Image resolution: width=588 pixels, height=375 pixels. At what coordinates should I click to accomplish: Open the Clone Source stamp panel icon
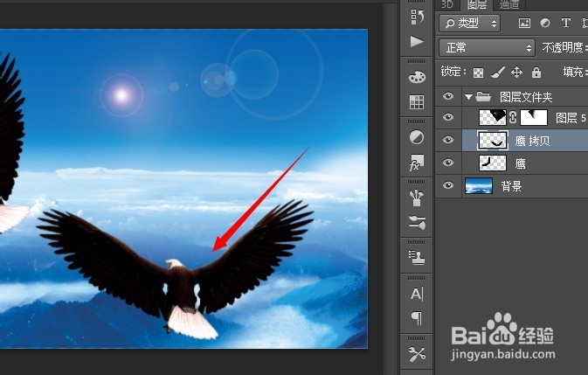tap(417, 258)
